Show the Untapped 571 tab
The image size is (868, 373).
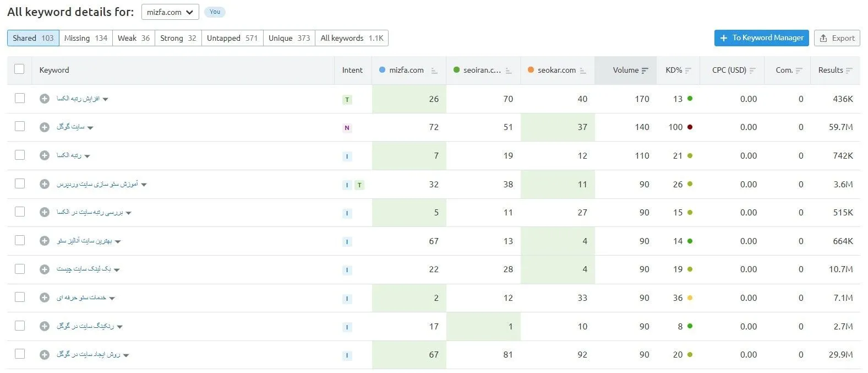click(232, 38)
